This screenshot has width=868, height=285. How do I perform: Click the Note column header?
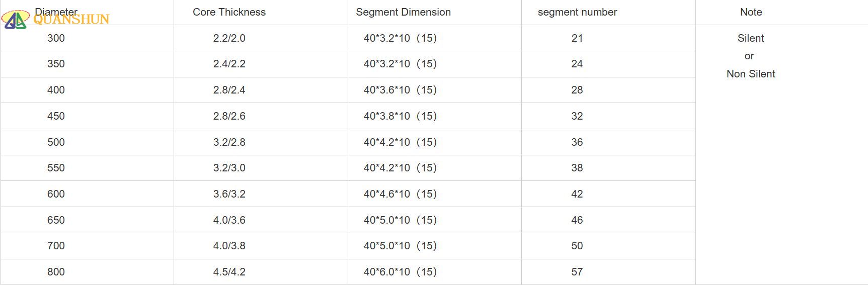click(x=751, y=12)
